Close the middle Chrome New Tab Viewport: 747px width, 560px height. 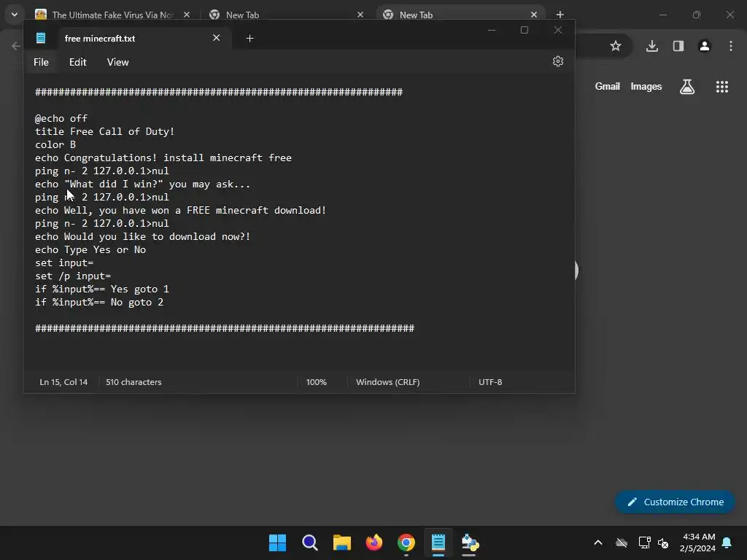360,15
